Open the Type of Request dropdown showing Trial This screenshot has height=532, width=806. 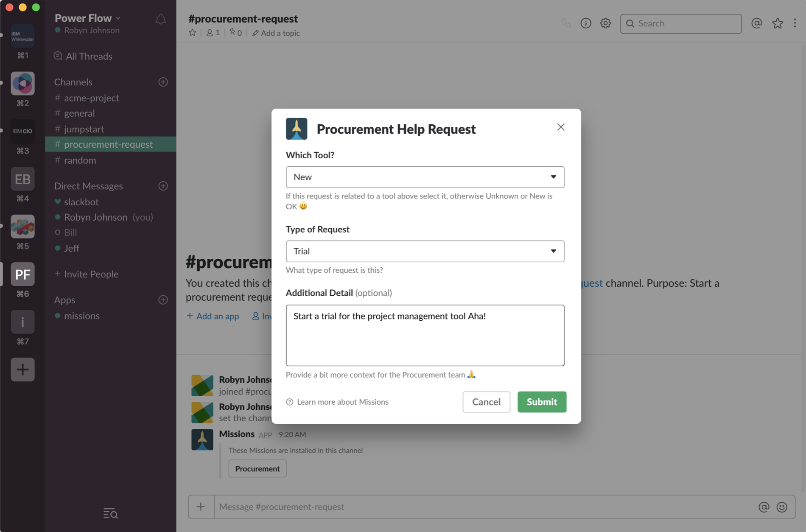(425, 251)
